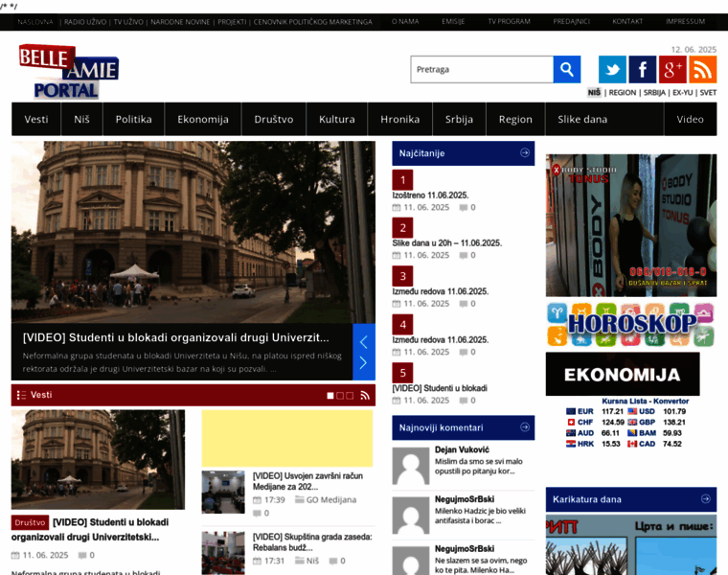Open the Body Studio Tonus banner
The height and width of the screenshot is (575, 728).
pos(631,225)
